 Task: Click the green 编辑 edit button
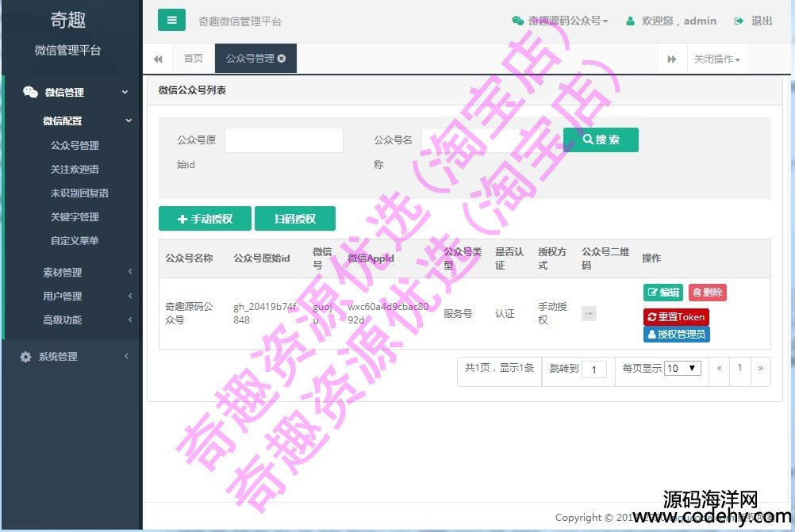coord(663,293)
